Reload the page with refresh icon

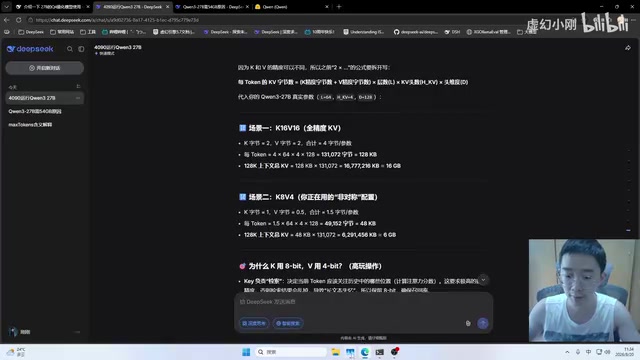click(x=19, y=20)
